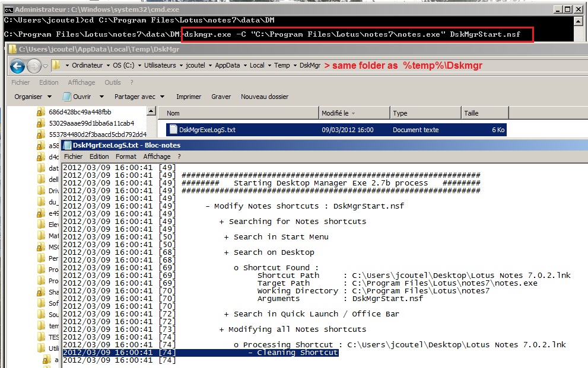The height and width of the screenshot is (368, 588).
Task: Click the jcoutel breadcrumb segment
Action: click(195, 65)
